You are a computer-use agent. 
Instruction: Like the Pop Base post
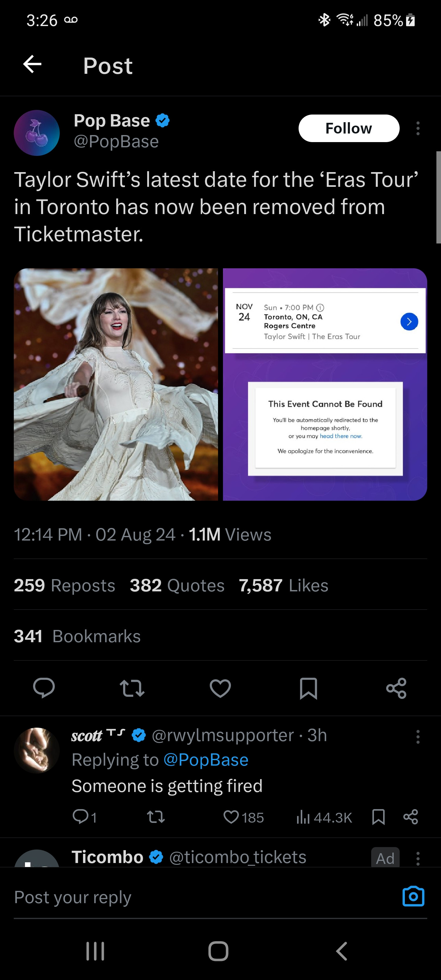coord(220,688)
